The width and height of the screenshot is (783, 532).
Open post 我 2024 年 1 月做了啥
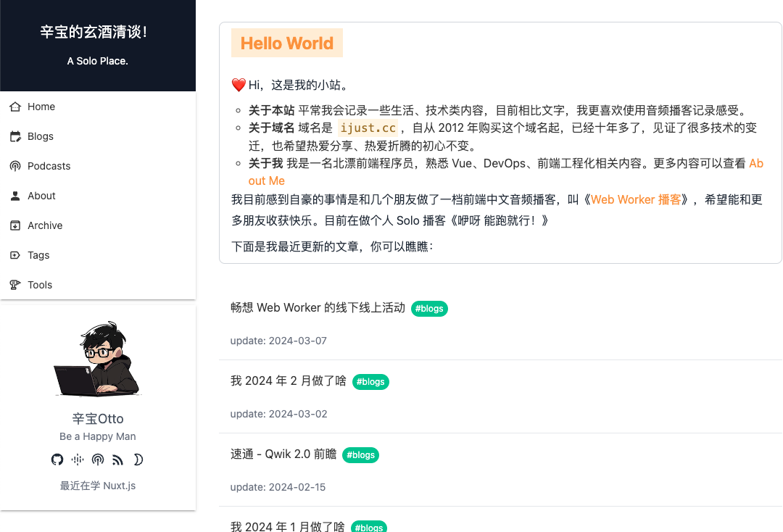[288, 526]
